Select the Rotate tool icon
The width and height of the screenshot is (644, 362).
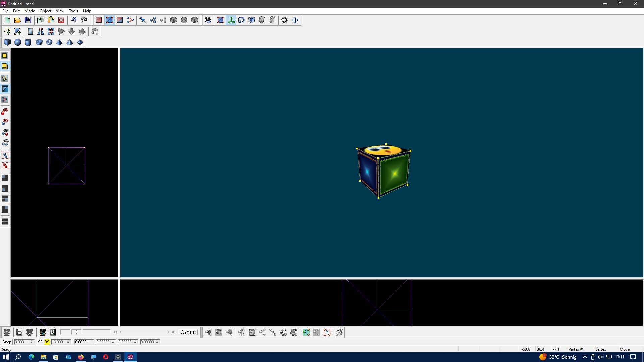coord(241,20)
